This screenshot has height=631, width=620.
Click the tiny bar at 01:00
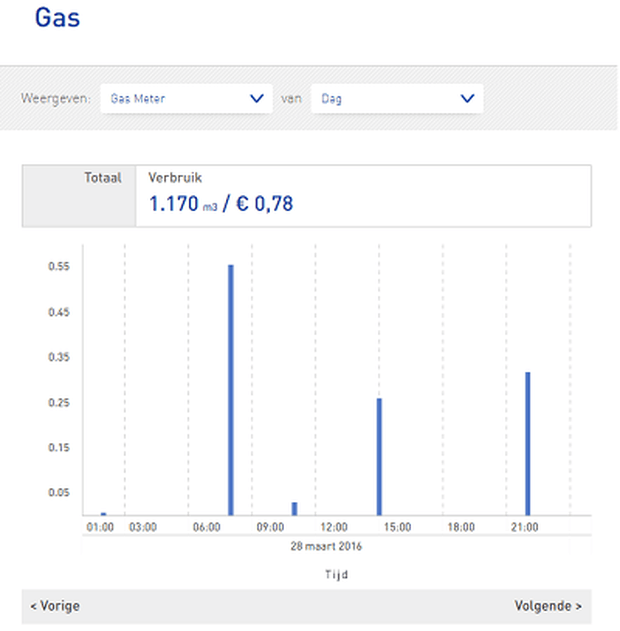pos(103,514)
